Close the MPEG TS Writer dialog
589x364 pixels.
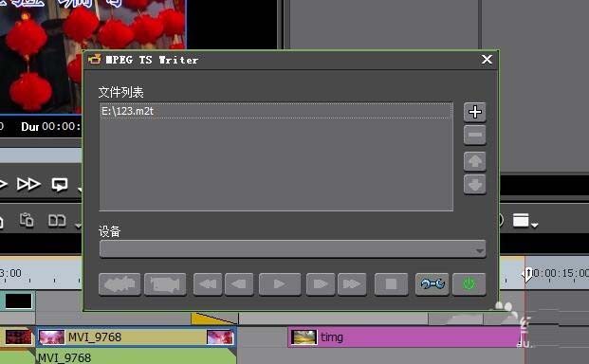coord(487,60)
